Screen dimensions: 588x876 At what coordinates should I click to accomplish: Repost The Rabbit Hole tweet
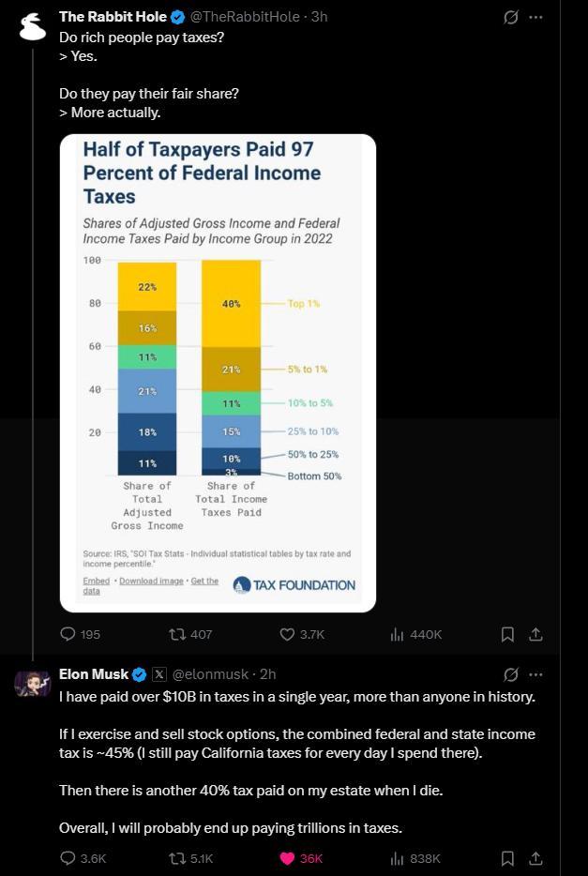[189, 634]
